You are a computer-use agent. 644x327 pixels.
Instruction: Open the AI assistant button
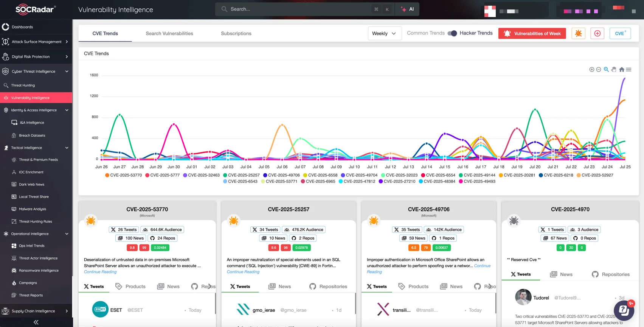tap(407, 9)
